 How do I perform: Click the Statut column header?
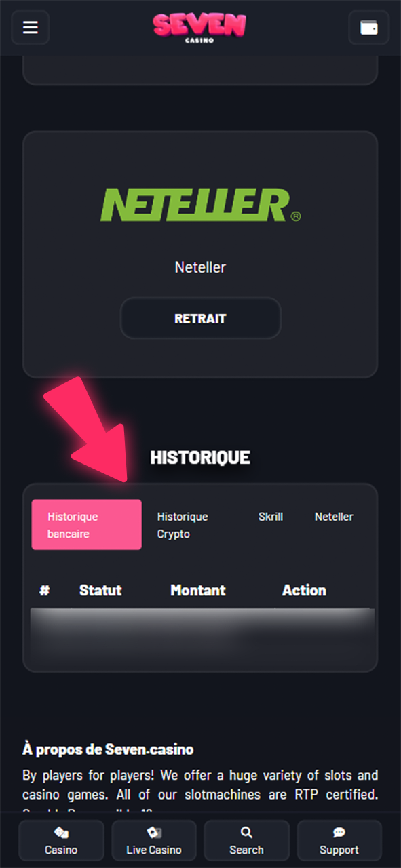pos(100,590)
